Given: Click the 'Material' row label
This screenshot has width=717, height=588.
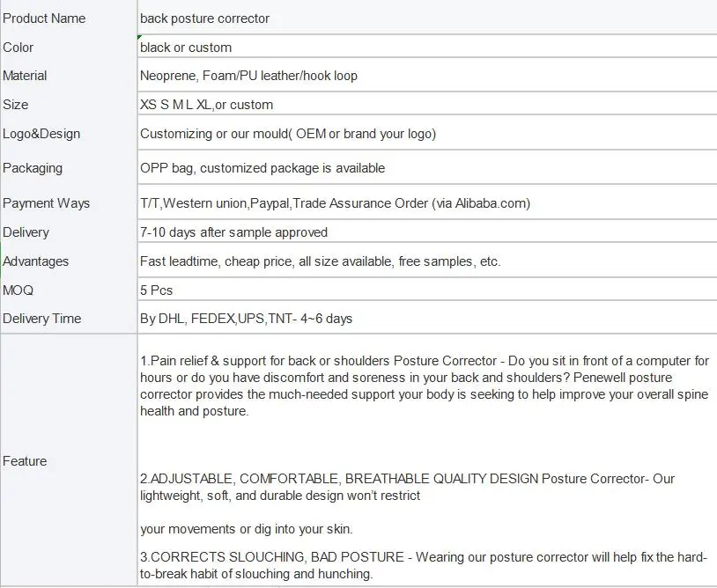Looking at the screenshot, I should [x=25, y=76].
